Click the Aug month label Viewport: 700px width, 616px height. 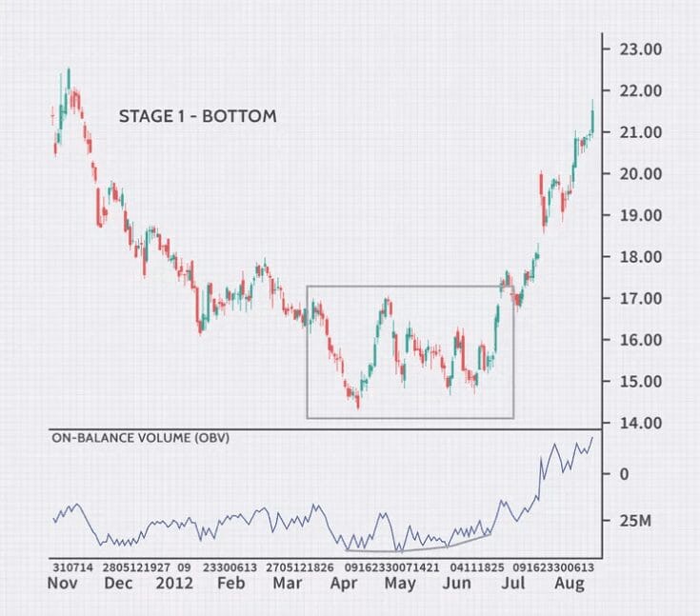point(570,584)
